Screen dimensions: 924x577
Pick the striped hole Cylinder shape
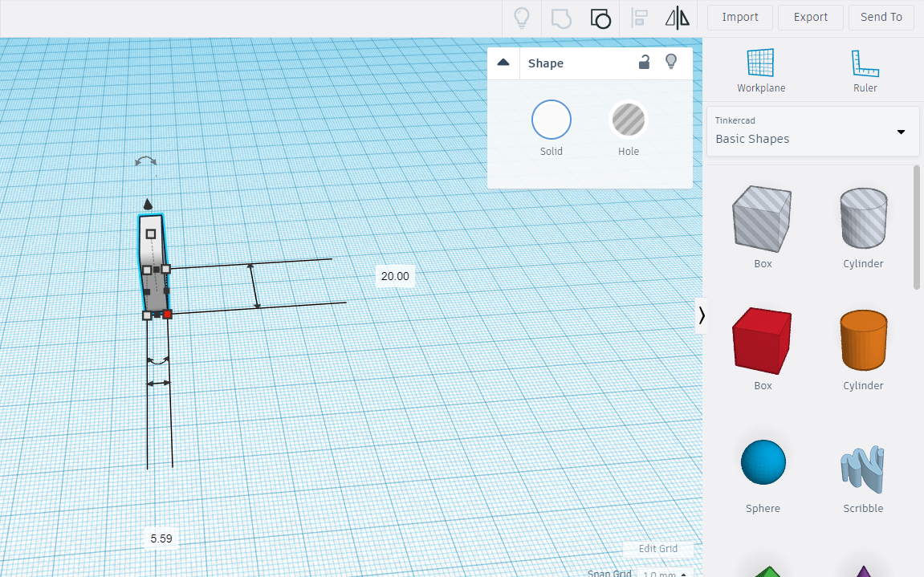[x=863, y=218]
